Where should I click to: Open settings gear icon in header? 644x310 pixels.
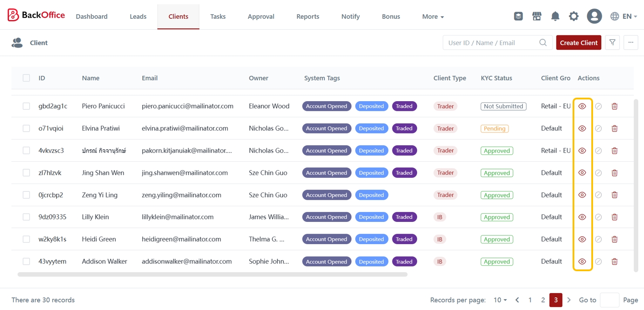tap(574, 17)
